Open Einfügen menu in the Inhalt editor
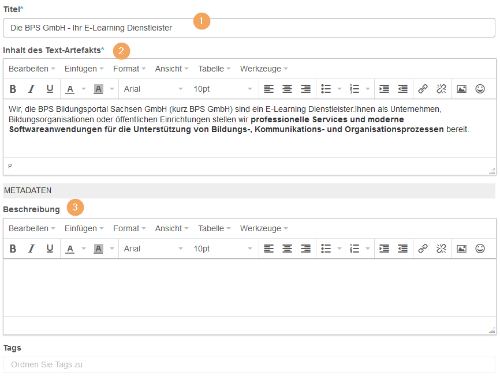 [84, 69]
